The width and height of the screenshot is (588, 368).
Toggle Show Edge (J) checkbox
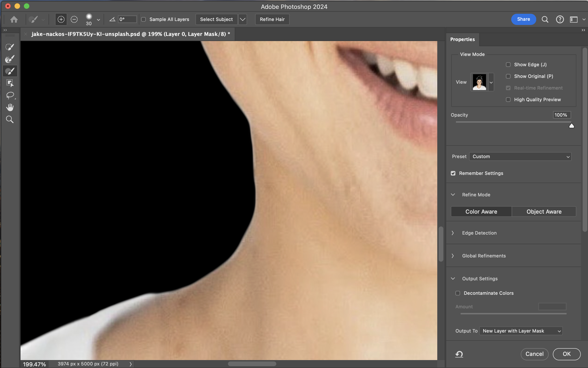pos(508,65)
